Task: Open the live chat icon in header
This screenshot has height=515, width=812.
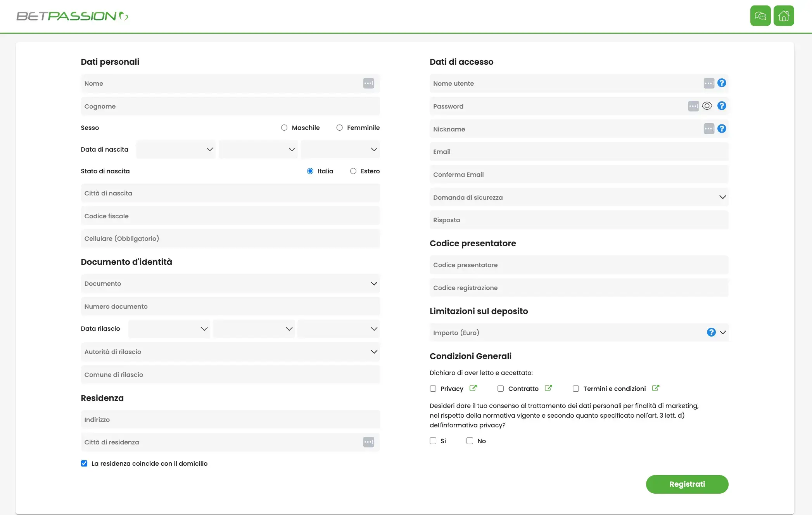Action: [x=760, y=16]
